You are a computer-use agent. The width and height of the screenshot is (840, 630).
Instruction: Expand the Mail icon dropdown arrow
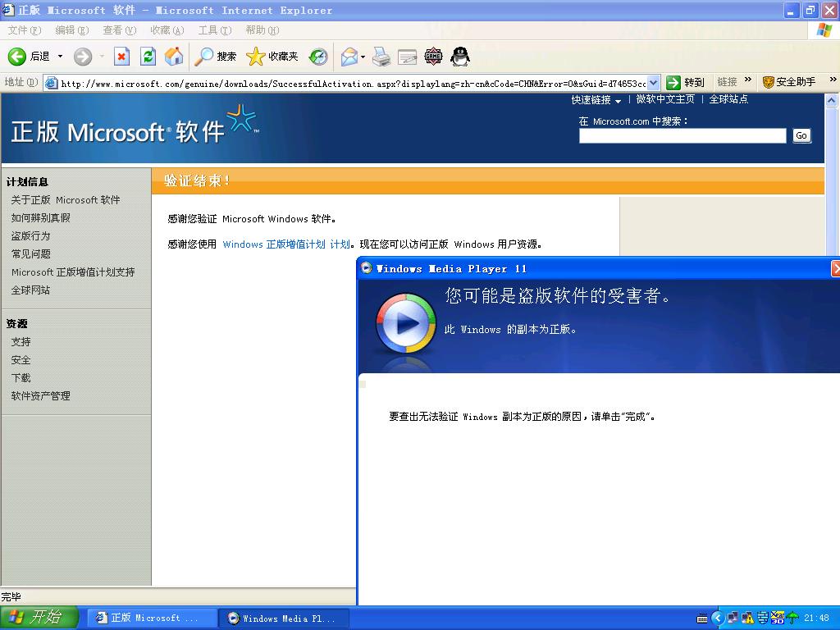[x=363, y=57]
